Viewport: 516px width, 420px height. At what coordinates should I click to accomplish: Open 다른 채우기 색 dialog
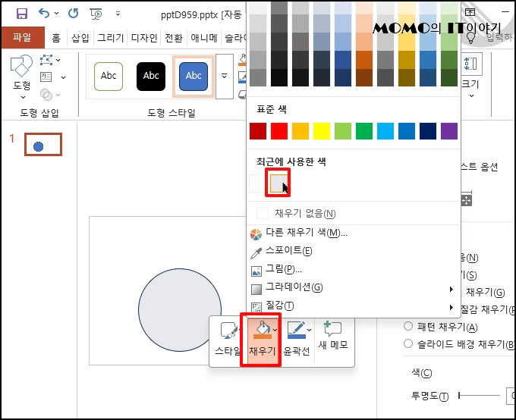pos(353,233)
